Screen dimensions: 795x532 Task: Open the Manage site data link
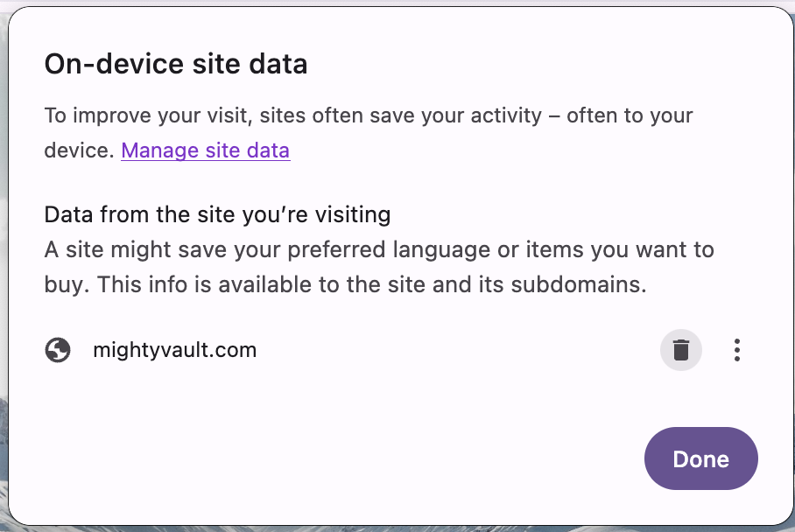coord(206,150)
